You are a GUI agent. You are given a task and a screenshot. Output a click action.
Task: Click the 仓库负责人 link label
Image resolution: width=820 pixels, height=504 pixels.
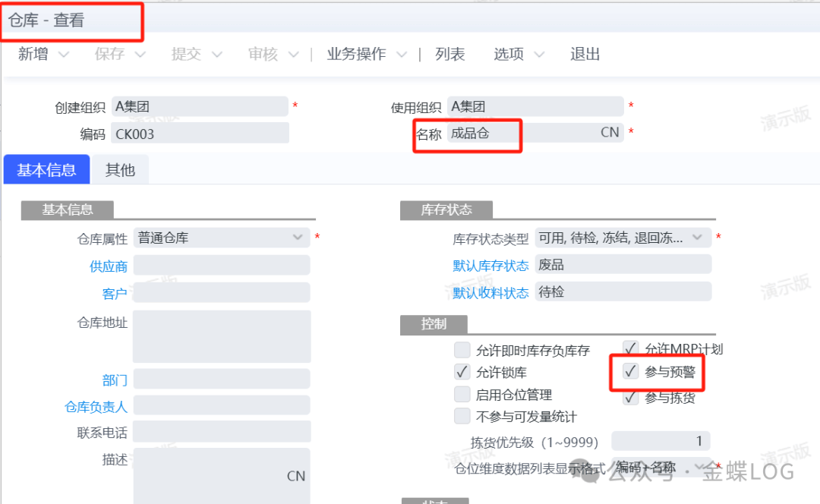96,407
